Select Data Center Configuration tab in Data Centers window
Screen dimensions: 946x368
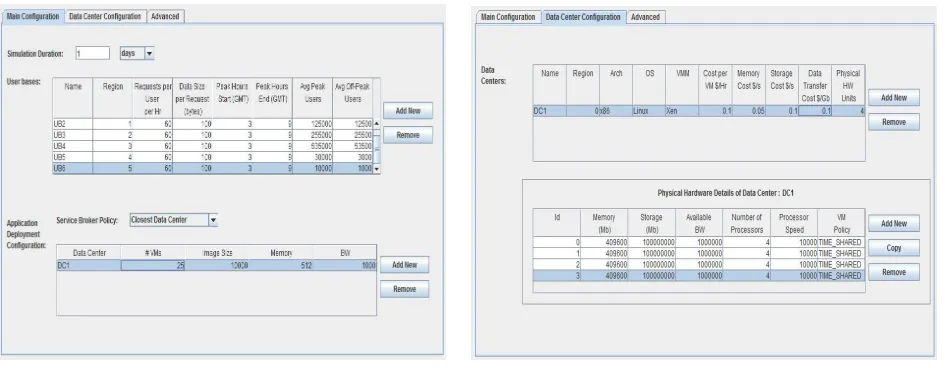click(x=583, y=17)
